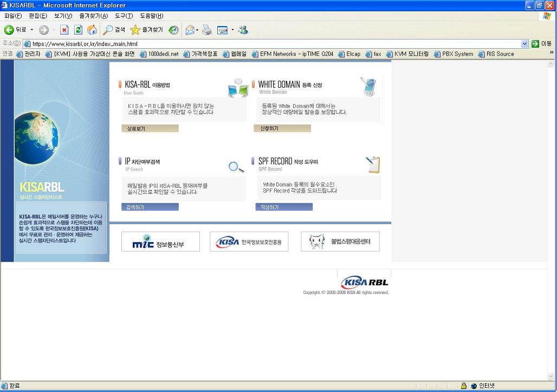This screenshot has width=557, height=392.
Task: Click the 검색하기 button under IP Search
Action: (150, 207)
